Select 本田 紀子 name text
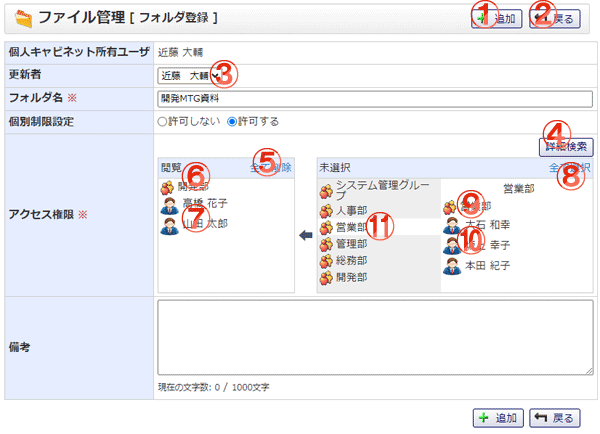The image size is (600, 434). point(488,266)
